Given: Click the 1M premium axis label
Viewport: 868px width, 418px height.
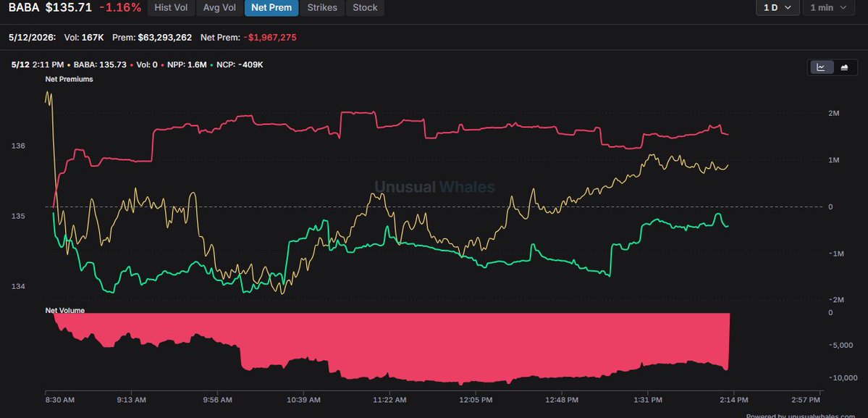Looking at the screenshot, I should 834,160.
